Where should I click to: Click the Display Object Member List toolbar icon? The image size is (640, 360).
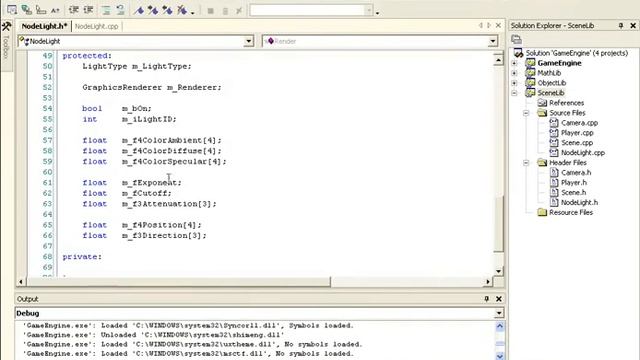click(x=12, y=10)
